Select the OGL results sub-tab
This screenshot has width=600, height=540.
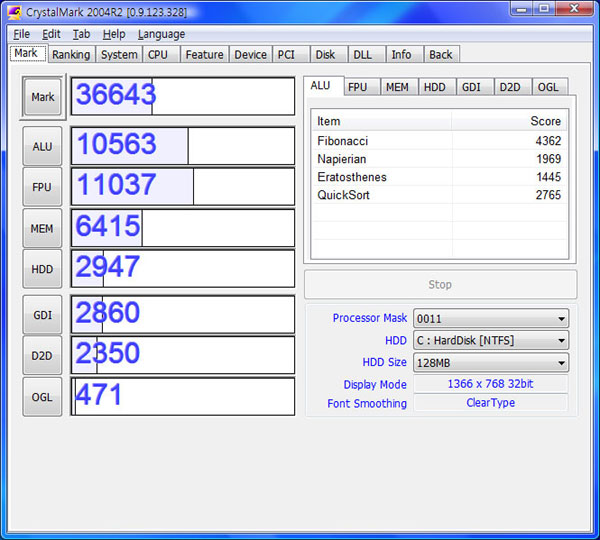(550, 87)
